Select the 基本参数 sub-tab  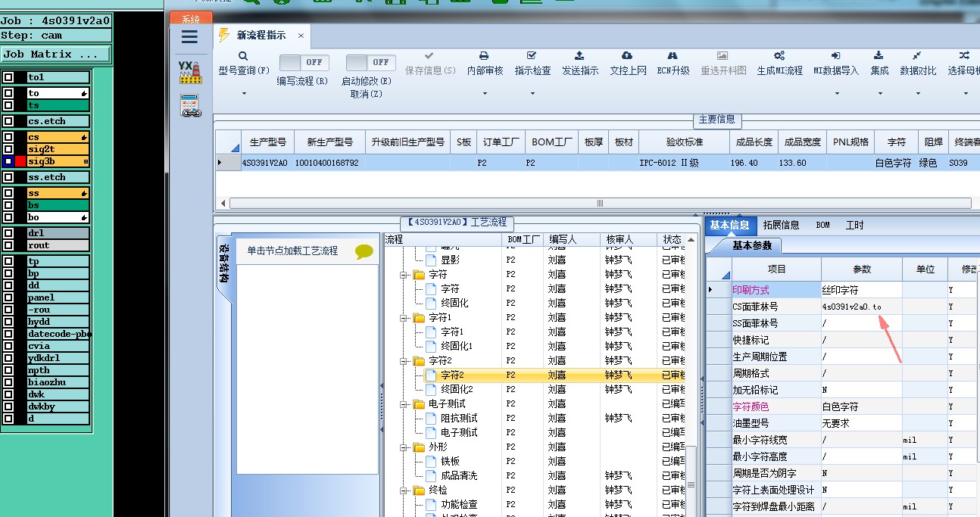pyautogui.click(x=752, y=245)
